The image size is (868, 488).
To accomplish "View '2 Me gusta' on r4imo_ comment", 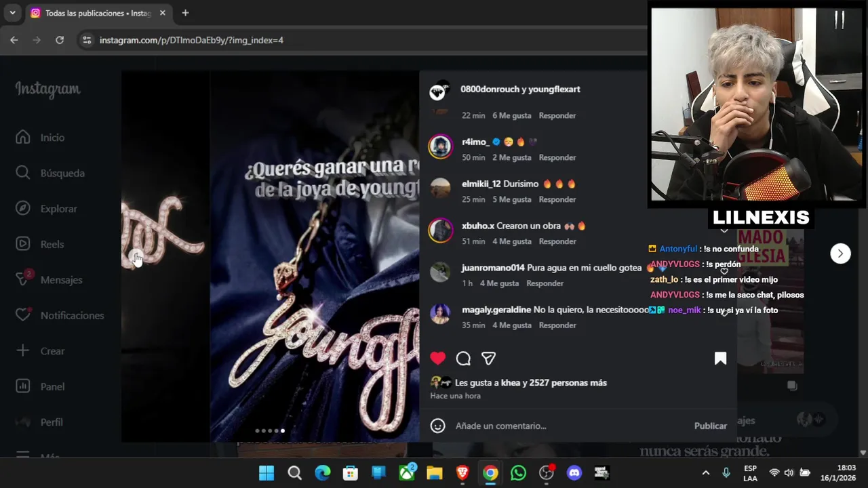I will pyautogui.click(x=512, y=157).
